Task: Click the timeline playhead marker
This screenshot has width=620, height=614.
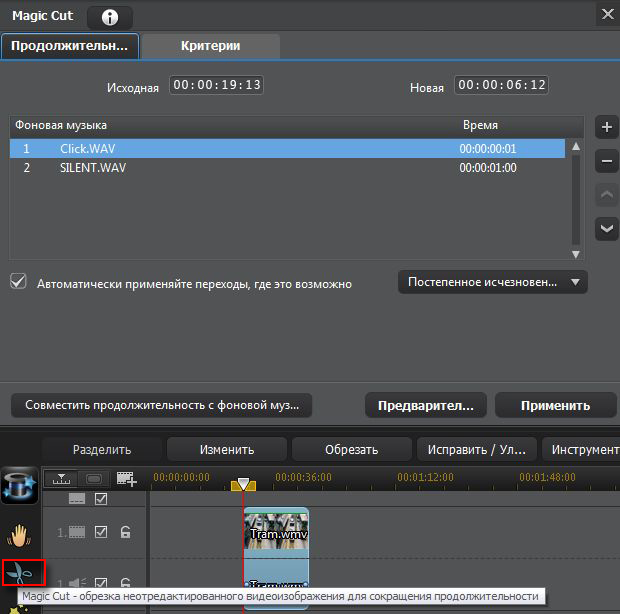Action: coord(243,484)
